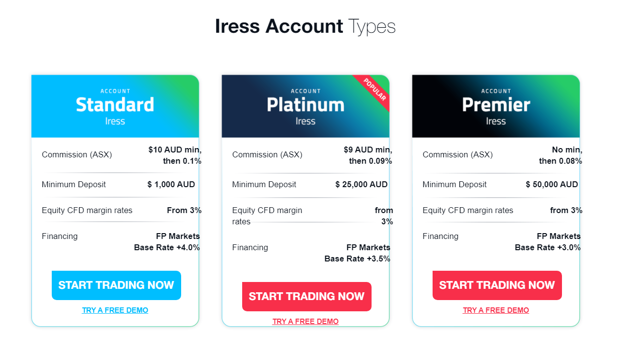Click Start Trading Now on Standard account
This screenshot has height=346, width=644.
(x=116, y=285)
